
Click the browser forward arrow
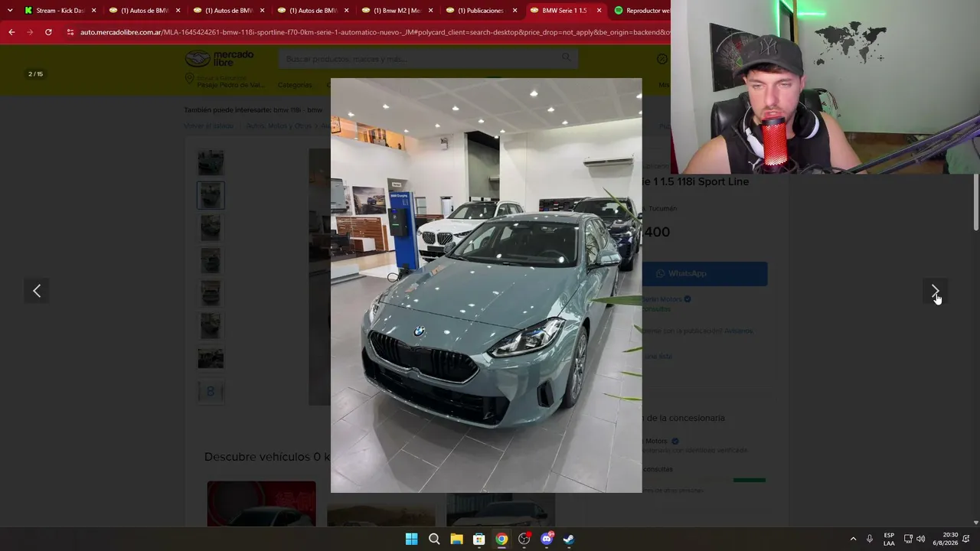click(x=30, y=32)
